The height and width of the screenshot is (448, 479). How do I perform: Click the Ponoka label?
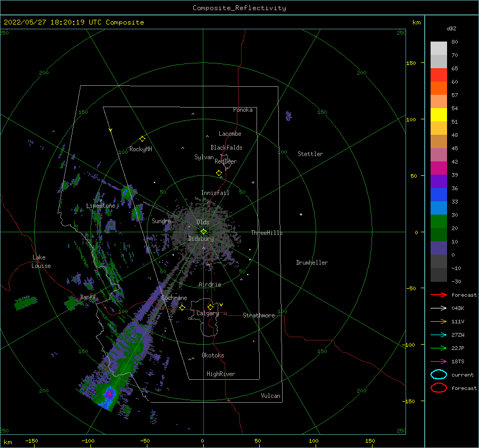243,110
